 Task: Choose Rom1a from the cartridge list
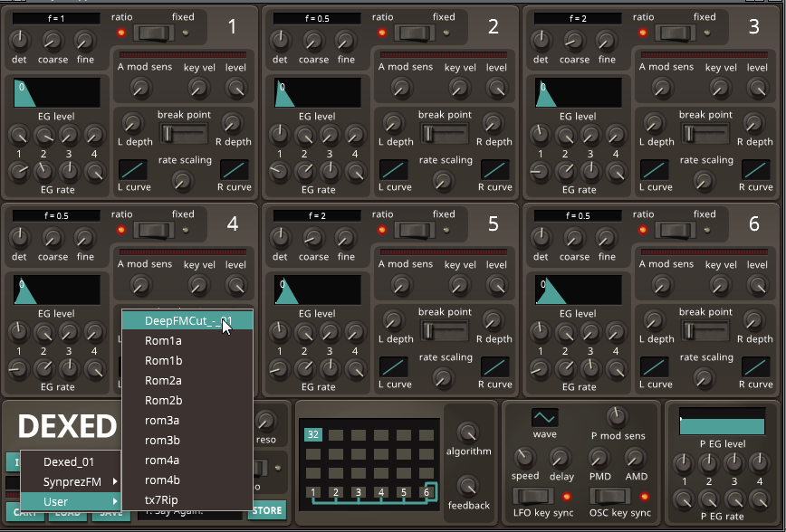click(x=164, y=341)
